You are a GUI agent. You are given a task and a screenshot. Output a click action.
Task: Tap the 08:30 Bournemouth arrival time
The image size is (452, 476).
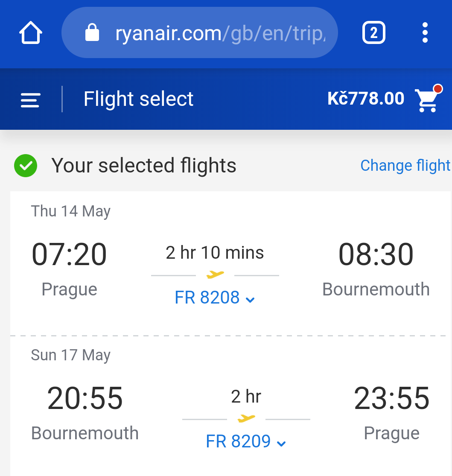376,254
